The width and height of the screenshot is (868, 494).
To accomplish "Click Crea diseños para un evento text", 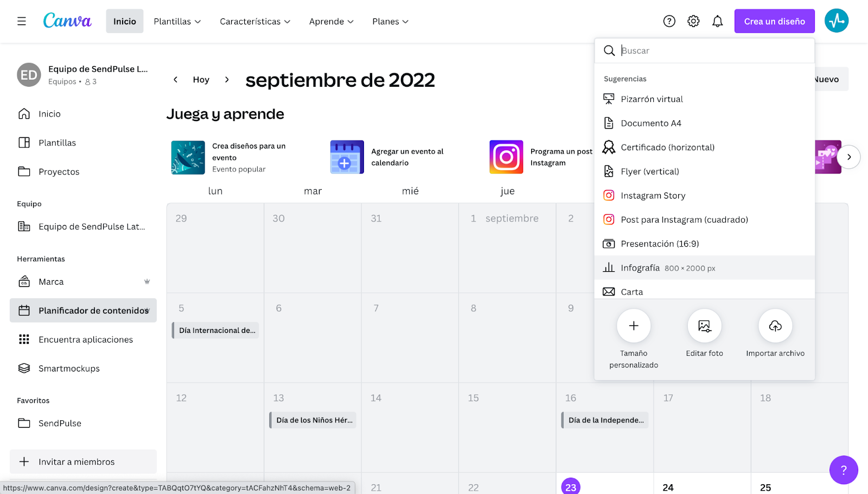I will [x=248, y=152].
